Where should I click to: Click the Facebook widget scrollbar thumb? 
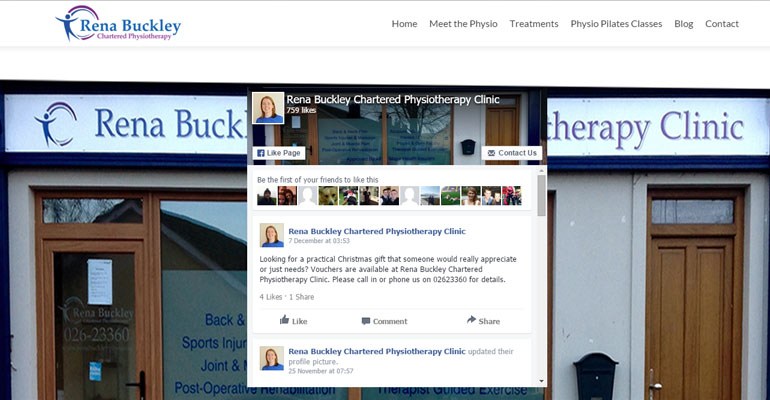(x=541, y=195)
